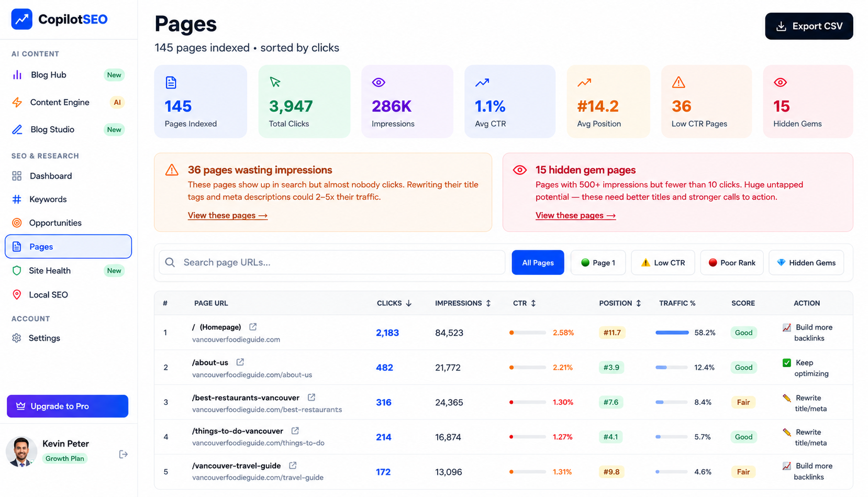The width and height of the screenshot is (868, 497).
Task: Focus the Search page URLs field
Action: pos(332,262)
